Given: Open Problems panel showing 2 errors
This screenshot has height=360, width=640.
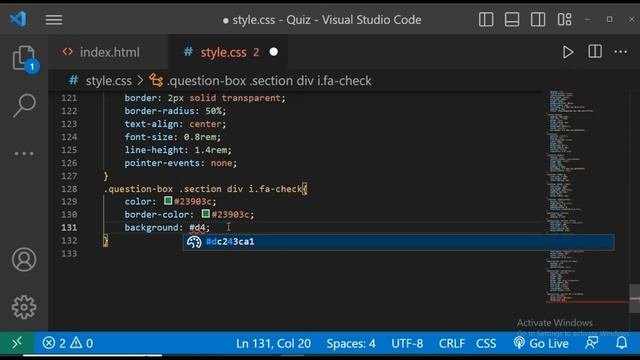Looking at the screenshot, I should coord(68,343).
